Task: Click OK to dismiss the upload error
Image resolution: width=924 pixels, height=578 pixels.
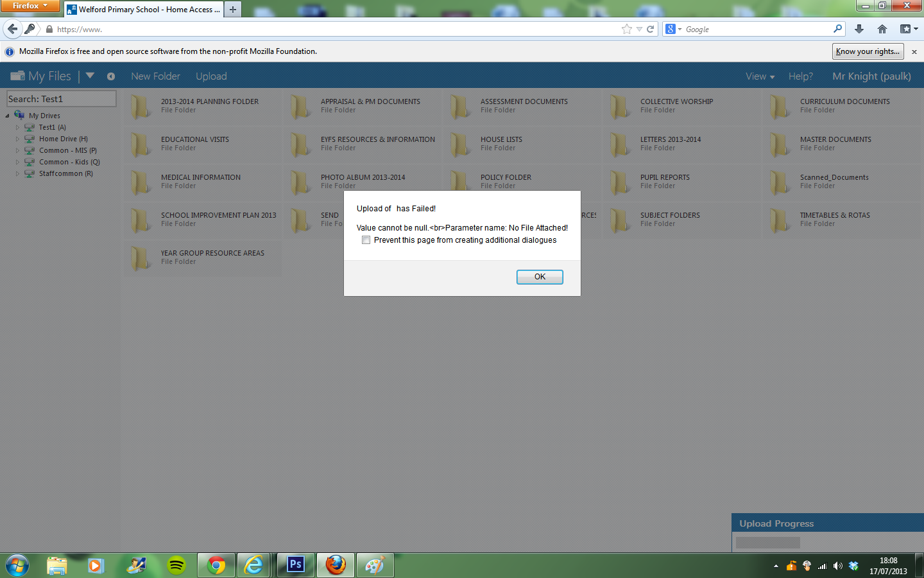Action: click(x=539, y=276)
